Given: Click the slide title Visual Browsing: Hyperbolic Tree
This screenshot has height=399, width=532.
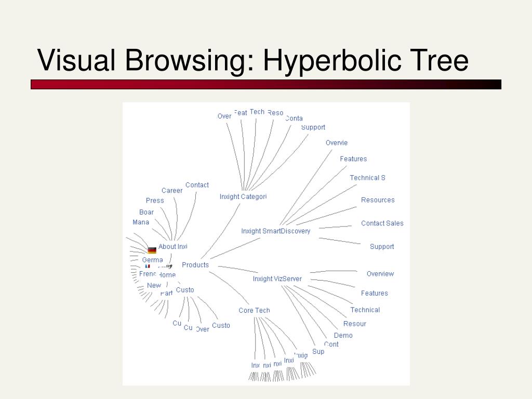Looking at the screenshot, I should 253,60.
